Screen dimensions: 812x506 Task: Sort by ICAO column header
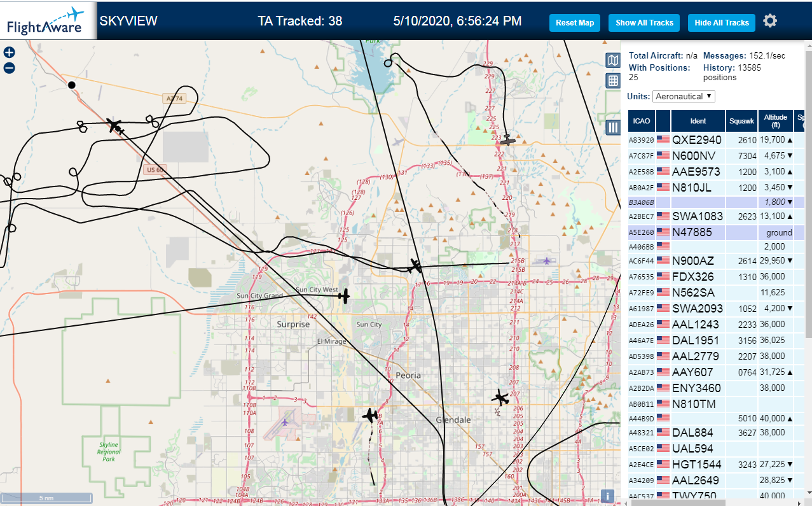(642, 121)
